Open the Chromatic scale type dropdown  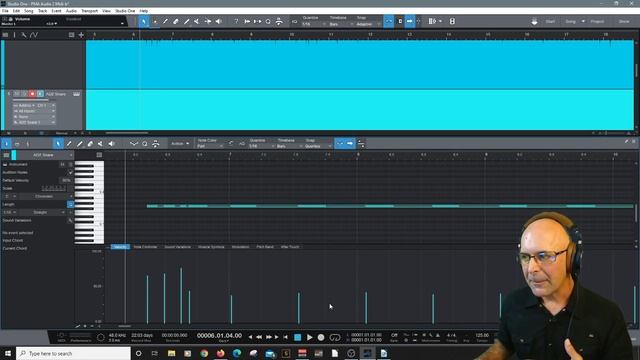(46, 196)
